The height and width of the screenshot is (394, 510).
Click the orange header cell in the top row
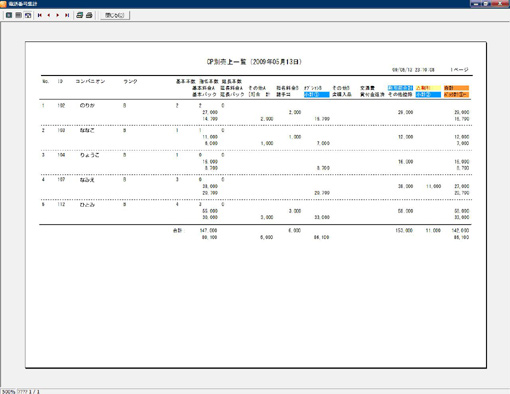click(x=456, y=88)
